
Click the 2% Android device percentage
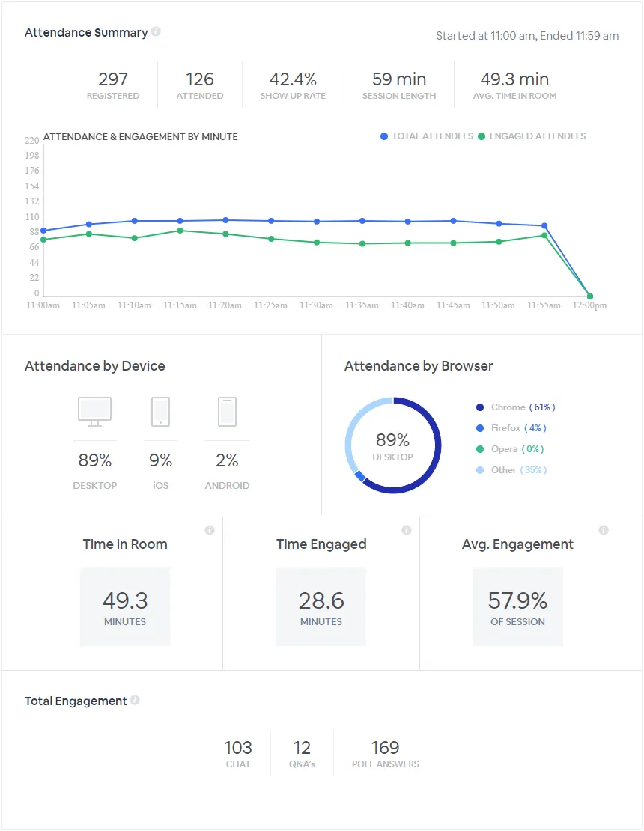227,460
